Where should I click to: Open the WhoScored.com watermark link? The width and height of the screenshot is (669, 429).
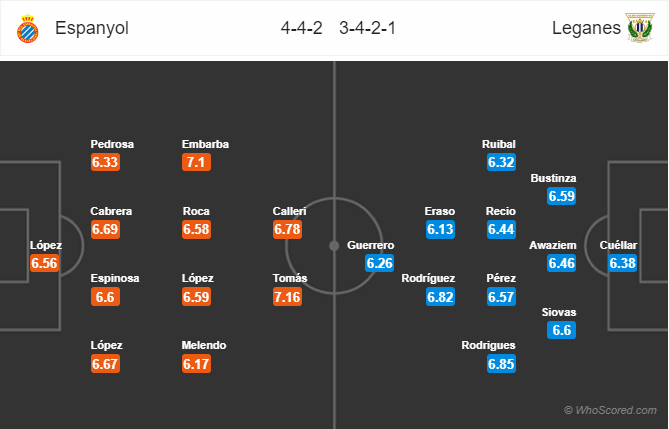click(610, 410)
